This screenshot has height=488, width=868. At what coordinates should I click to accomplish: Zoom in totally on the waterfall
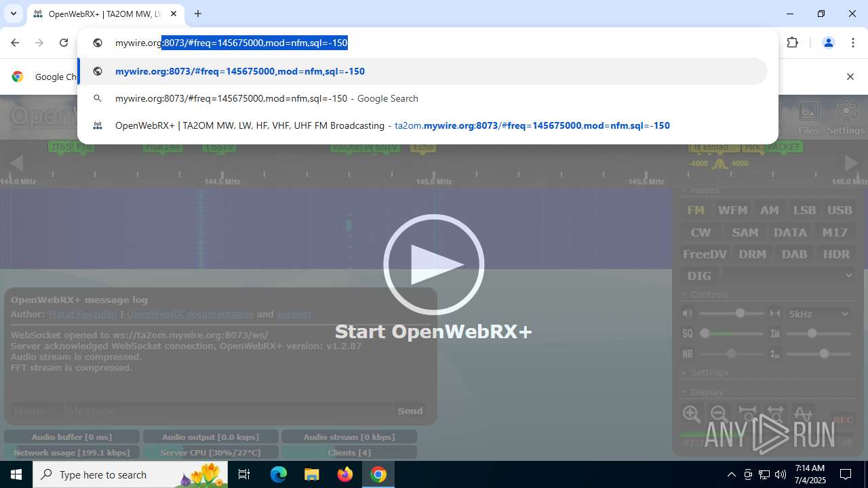click(747, 414)
